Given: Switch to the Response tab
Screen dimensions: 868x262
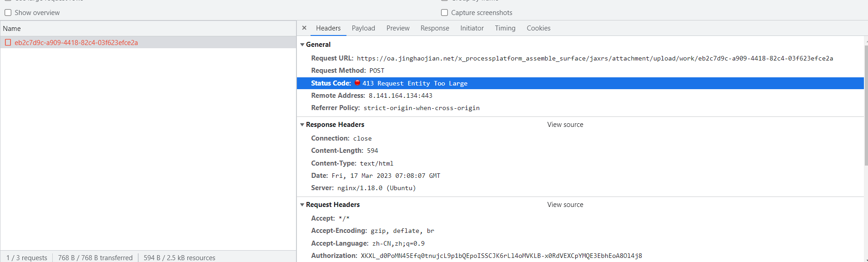Looking at the screenshot, I should [435, 28].
